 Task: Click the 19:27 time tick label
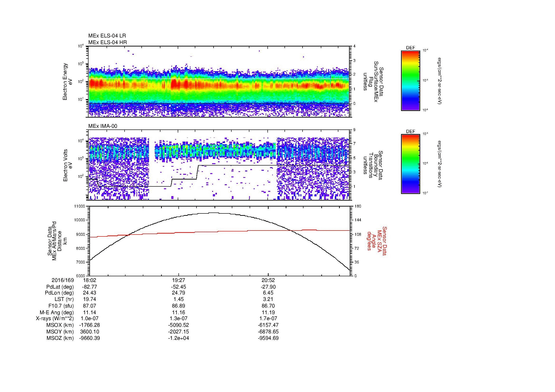point(178,280)
